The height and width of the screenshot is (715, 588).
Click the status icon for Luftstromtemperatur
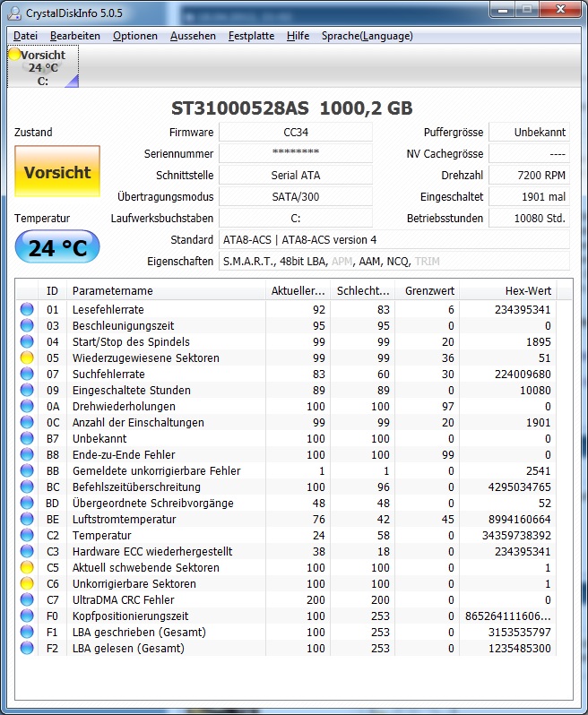pyautogui.click(x=27, y=519)
